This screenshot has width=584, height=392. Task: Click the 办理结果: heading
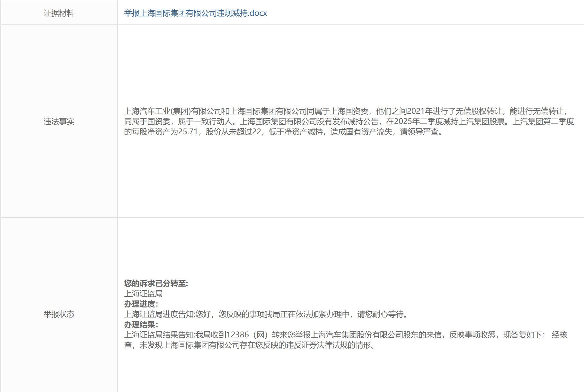click(141, 325)
